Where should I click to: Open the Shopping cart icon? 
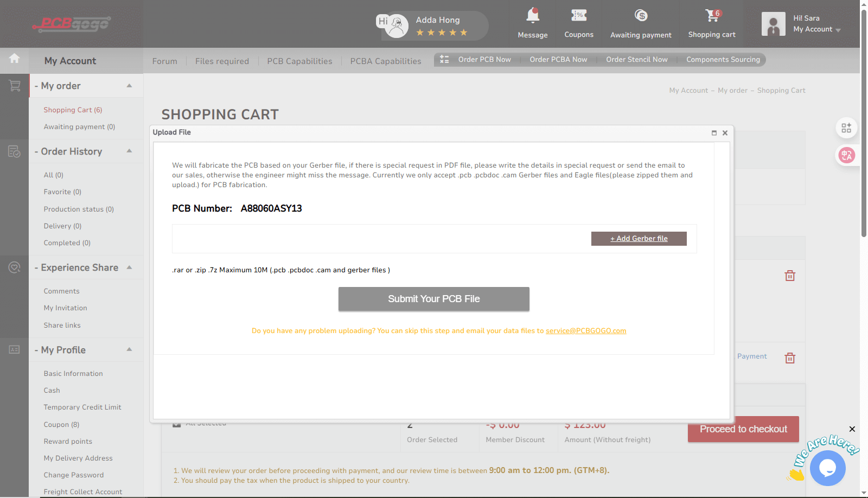712,16
